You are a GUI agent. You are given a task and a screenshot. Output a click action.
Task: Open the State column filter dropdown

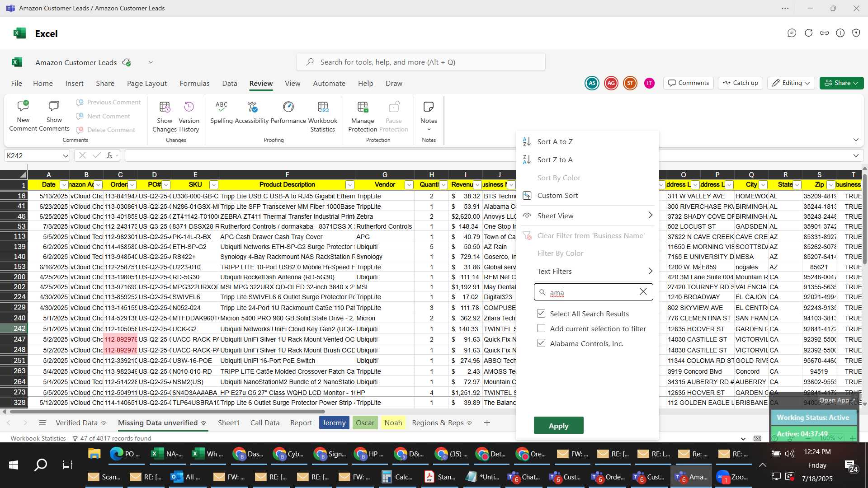point(797,185)
